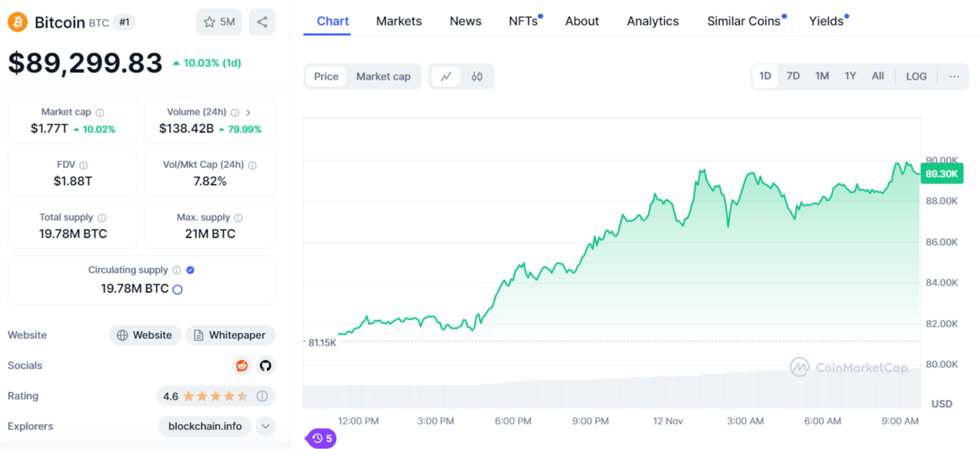Viewport: 980px width, 449px height.
Task: Click the circulating supply progress circle
Action: (x=178, y=290)
